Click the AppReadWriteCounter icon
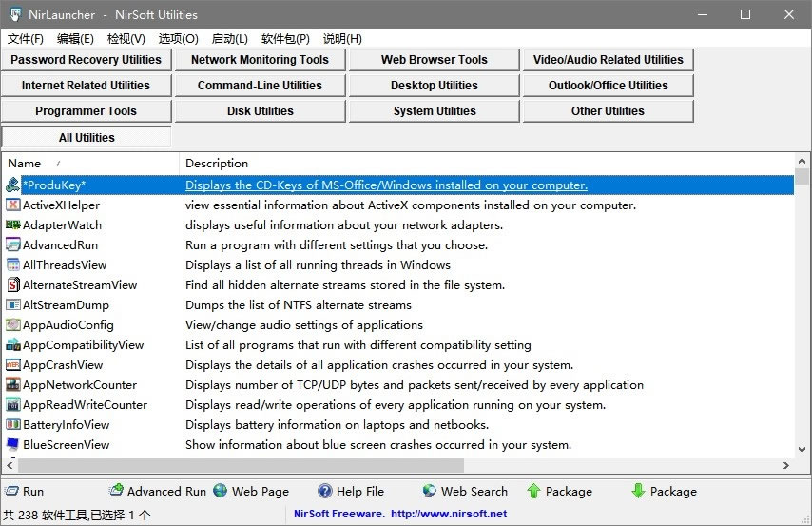Image resolution: width=812 pixels, height=526 pixels. [13, 405]
